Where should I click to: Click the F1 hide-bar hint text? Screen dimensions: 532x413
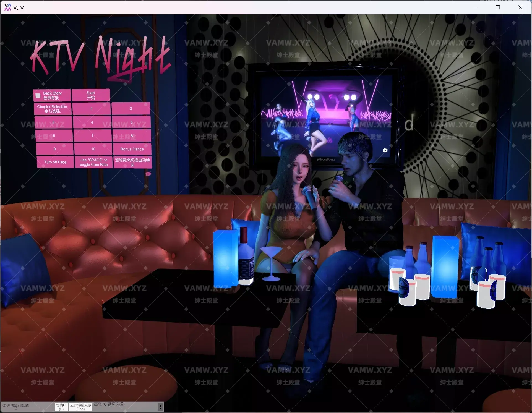pos(17,406)
